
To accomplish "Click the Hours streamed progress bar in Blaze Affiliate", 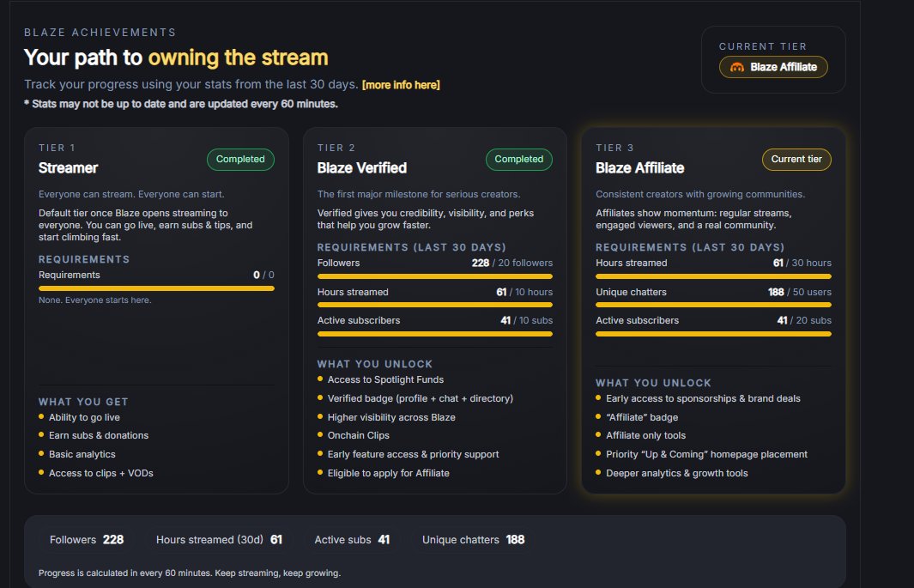I will tap(713, 276).
